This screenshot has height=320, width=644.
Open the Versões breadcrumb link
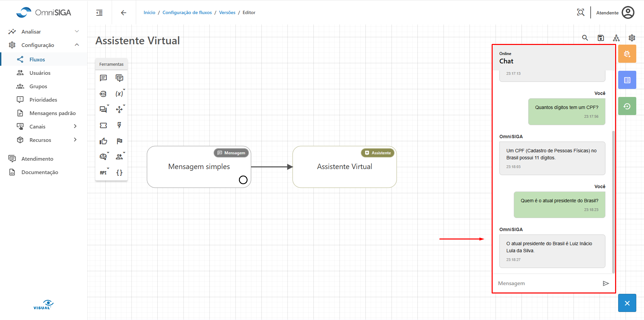[x=227, y=12]
